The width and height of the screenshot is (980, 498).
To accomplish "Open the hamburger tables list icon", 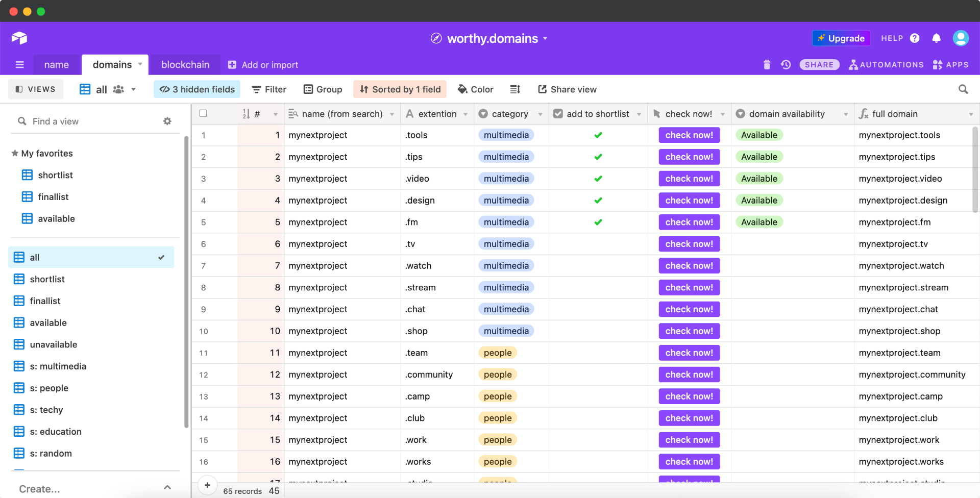I will click(x=20, y=65).
